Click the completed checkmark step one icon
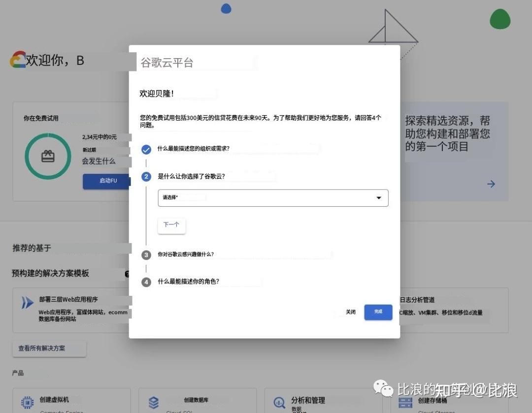 point(146,149)
